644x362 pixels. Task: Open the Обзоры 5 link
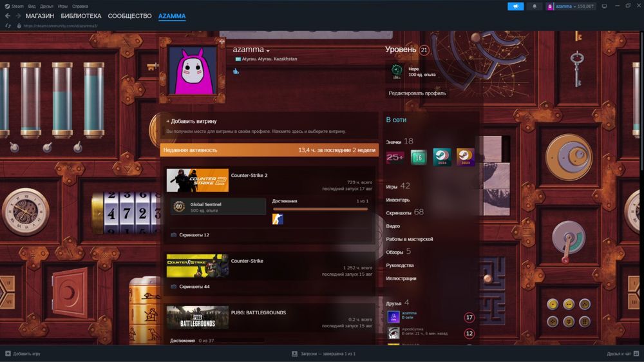(x=398, y=251)
